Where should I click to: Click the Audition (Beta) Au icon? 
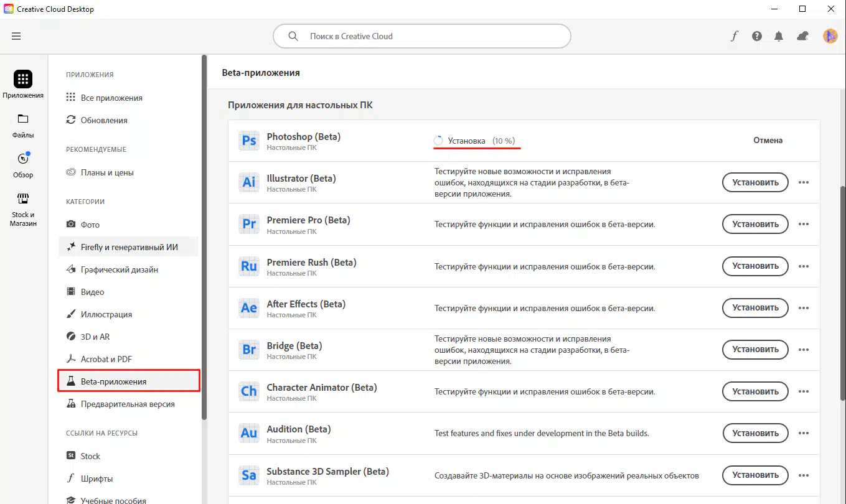click(x=249, y=433)
